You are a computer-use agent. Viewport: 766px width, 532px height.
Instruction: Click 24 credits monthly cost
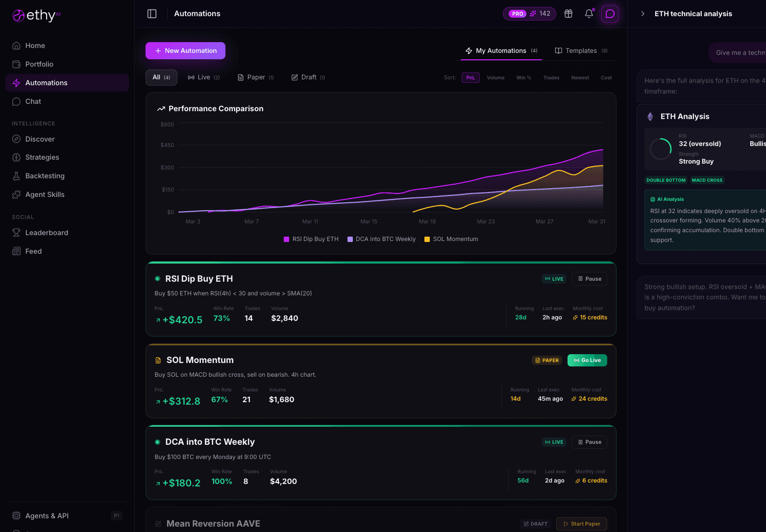589,399
